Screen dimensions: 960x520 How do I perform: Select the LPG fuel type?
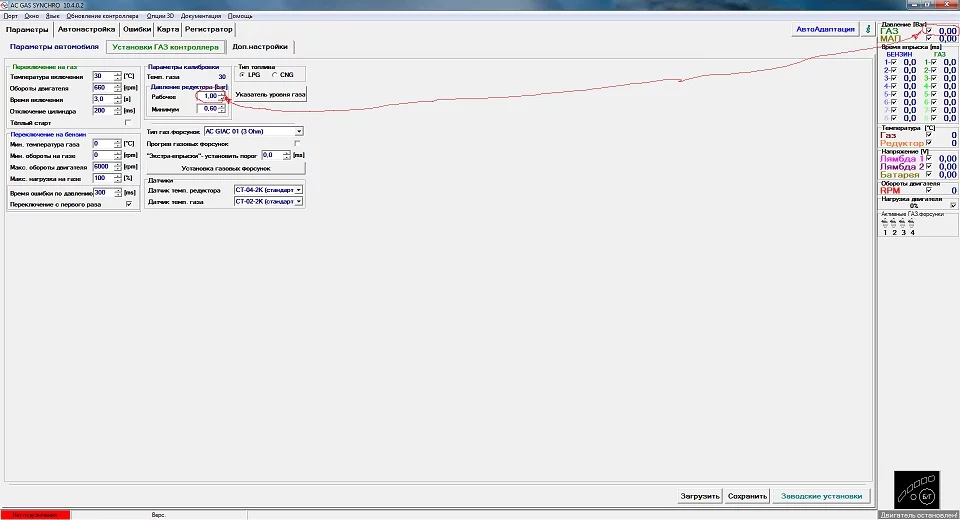[242, 75]
